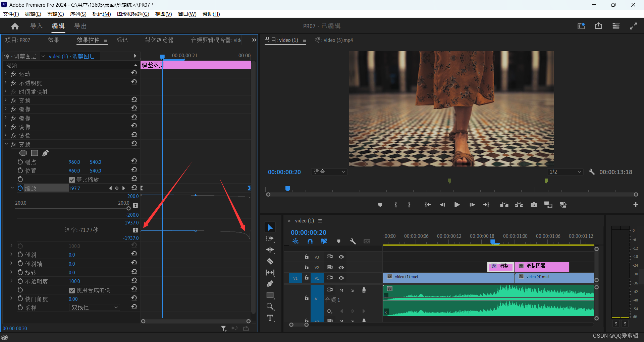The width and height of the screenshot is (644, 342).
Task: Select the Type tool
Action: coord(270,318)
